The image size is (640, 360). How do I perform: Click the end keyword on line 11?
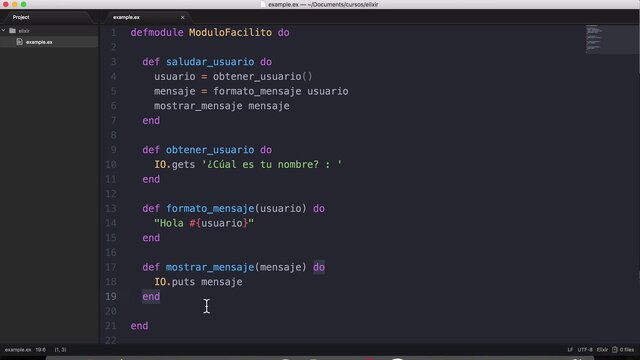pos(151,179)
